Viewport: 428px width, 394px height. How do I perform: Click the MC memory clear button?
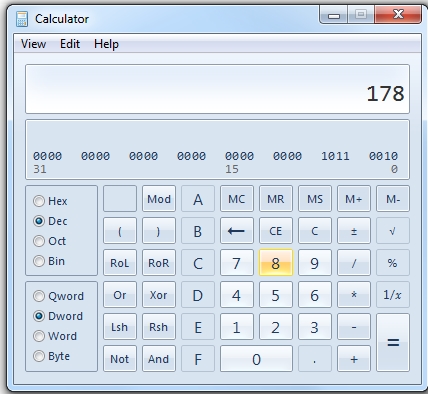(237, 199)
